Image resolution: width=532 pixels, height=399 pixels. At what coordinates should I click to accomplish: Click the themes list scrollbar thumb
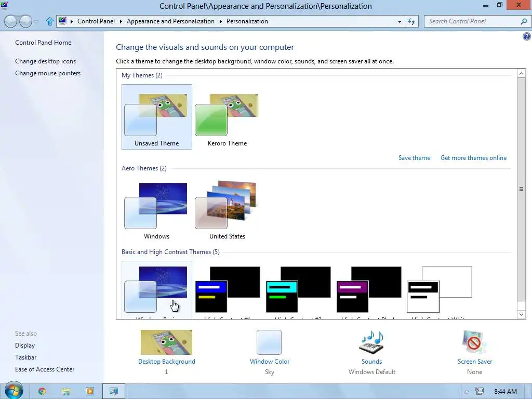click(x=522, y=189)
